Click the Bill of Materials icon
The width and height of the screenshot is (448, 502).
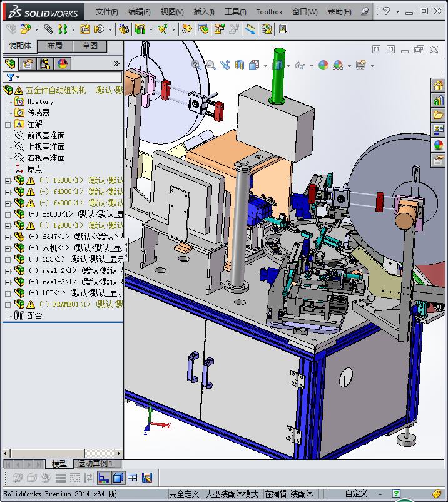203,29
